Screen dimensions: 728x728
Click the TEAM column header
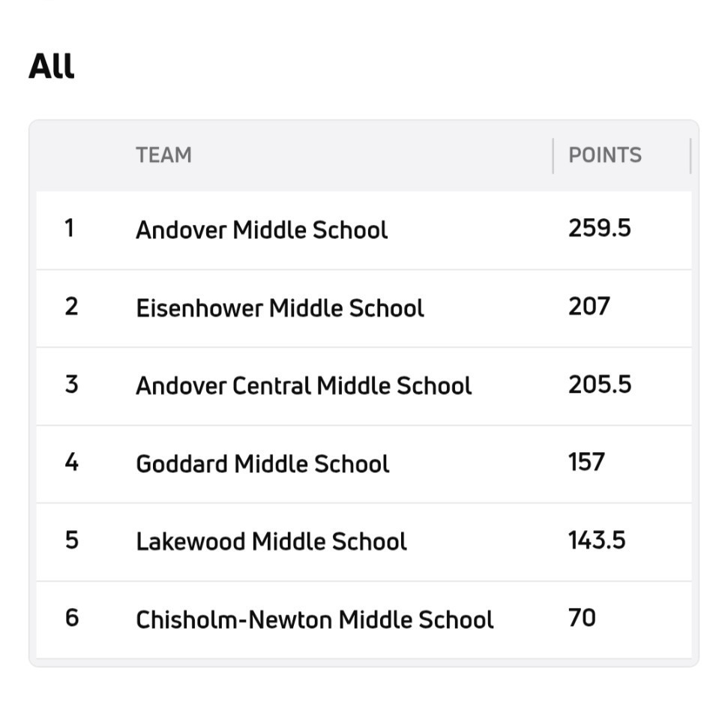(x=163, y=155)
